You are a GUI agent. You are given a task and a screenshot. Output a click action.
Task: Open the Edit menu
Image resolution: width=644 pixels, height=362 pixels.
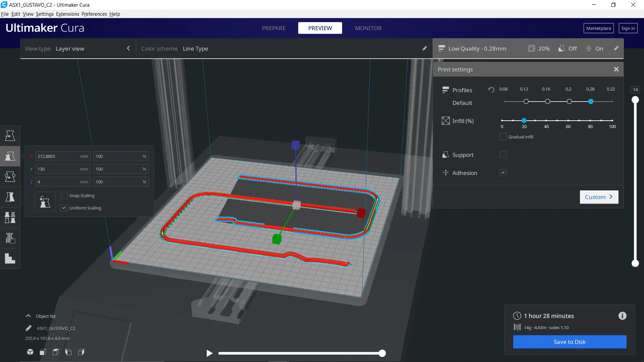coord(16,14)
